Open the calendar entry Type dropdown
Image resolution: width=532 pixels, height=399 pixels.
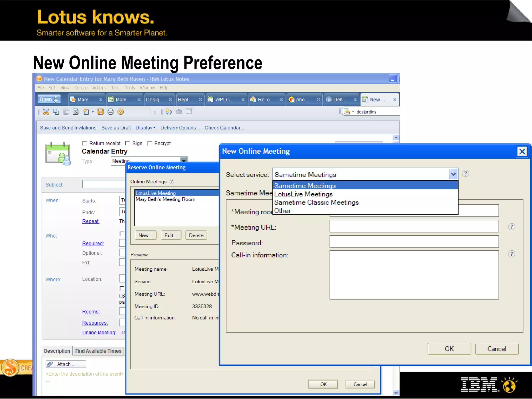pos(184,160)
